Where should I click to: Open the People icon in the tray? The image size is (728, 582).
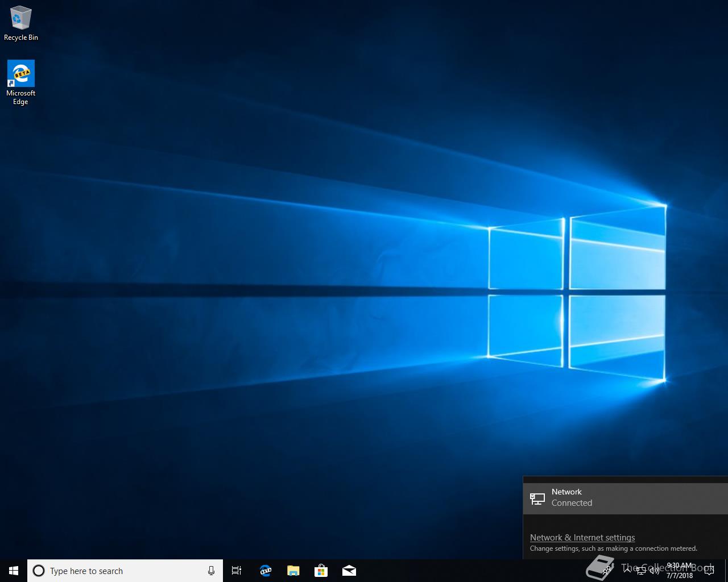coord(607,571)
